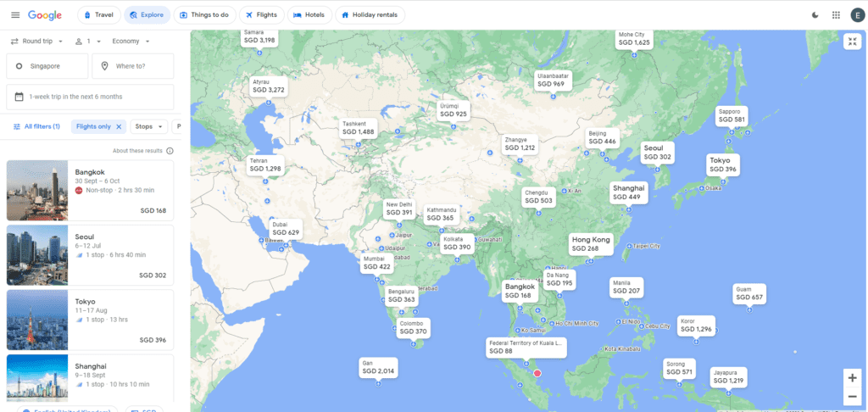Select Guam SGD 657 map label
Screen dimensions: 868x412
[x=749, y=293]
